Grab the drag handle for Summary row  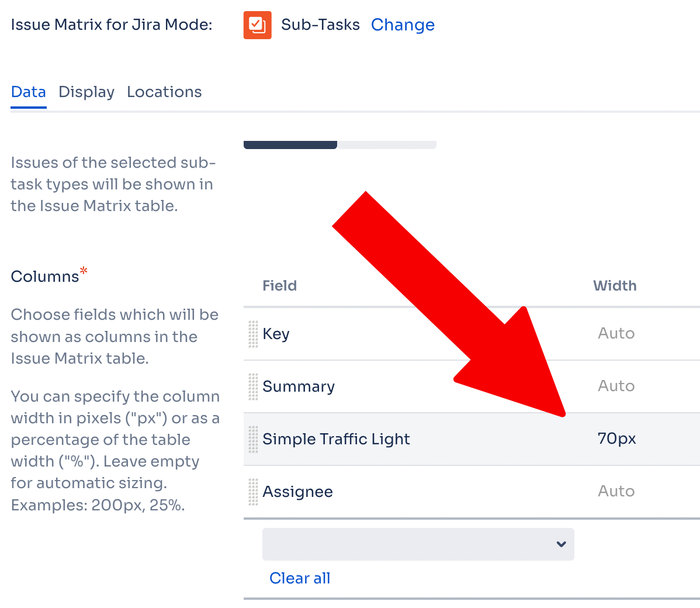coord(253,386)
